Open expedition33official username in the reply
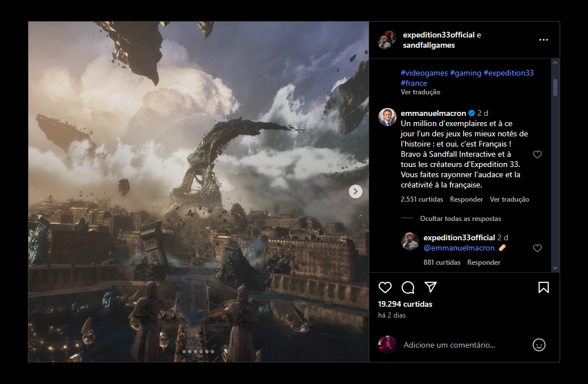588x384 pixels. coord(460,238)
